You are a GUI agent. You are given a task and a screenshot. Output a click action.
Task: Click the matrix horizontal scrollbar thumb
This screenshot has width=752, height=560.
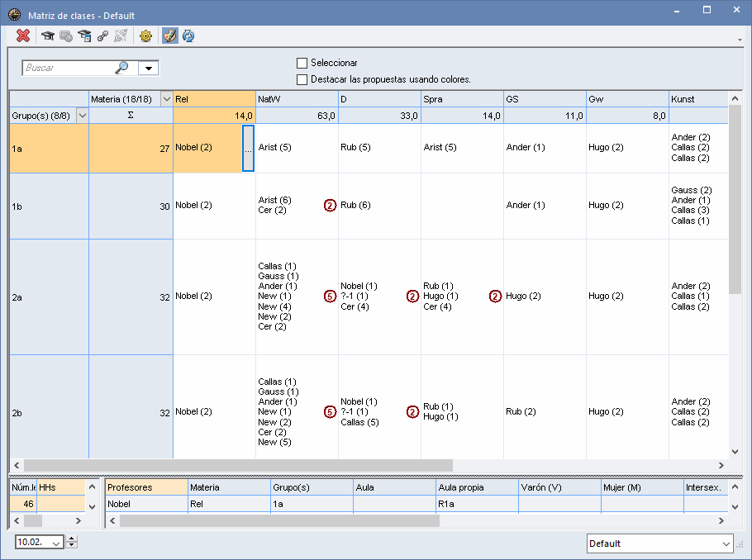238,466
